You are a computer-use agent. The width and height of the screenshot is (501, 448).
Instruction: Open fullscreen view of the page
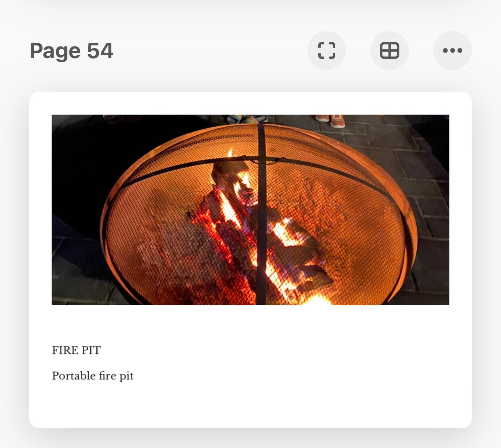[327, 50]
